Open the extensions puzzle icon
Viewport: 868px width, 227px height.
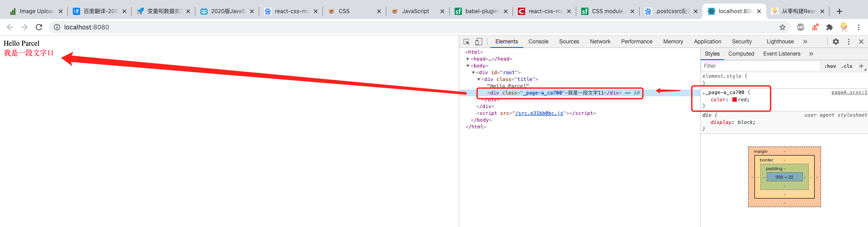tap(830, 27)
